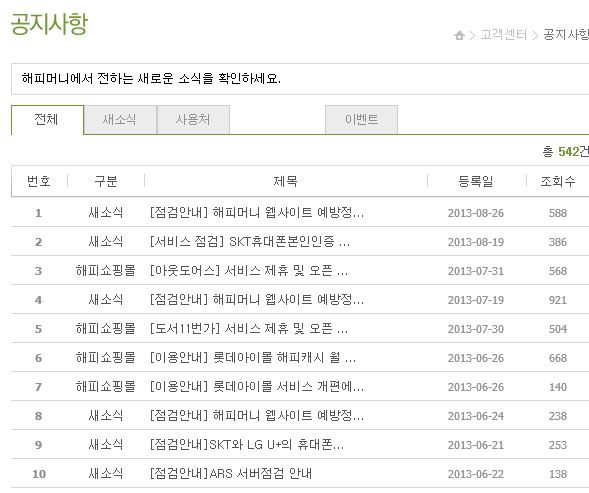The image size is (589, 493).
Task: Click the 번호 column header
Action: pos(39,181)
